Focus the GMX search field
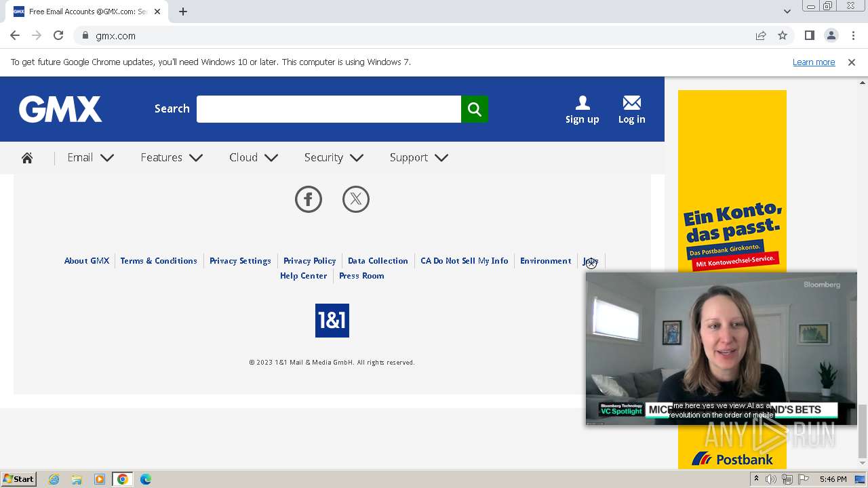Image resolution: width=868 pixels, height=488 pixels. pyautogui.click(x=329, y=109)
